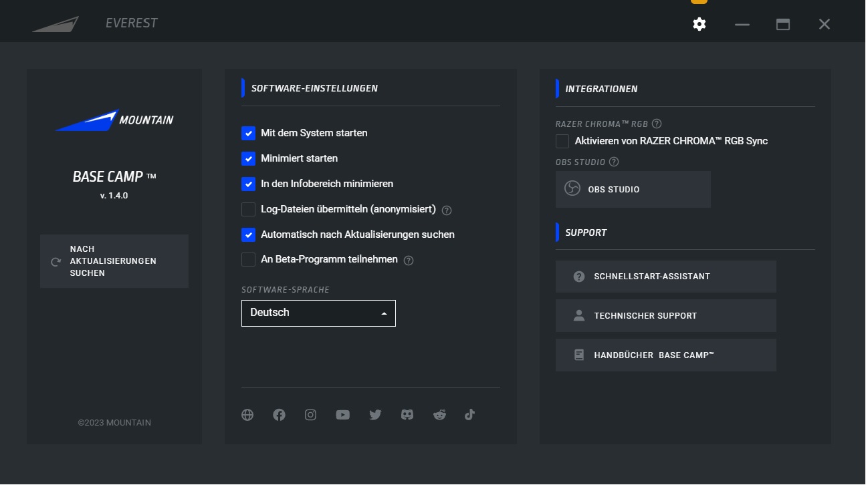The width and height of the screenshot is (868, 485).
Task: Open the settings gear icon
Action: pos(699,24)
